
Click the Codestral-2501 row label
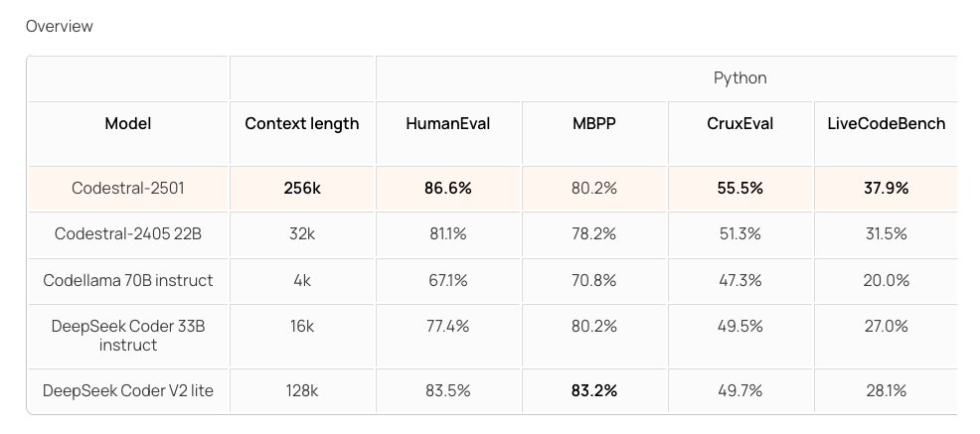tap(128, 188)
